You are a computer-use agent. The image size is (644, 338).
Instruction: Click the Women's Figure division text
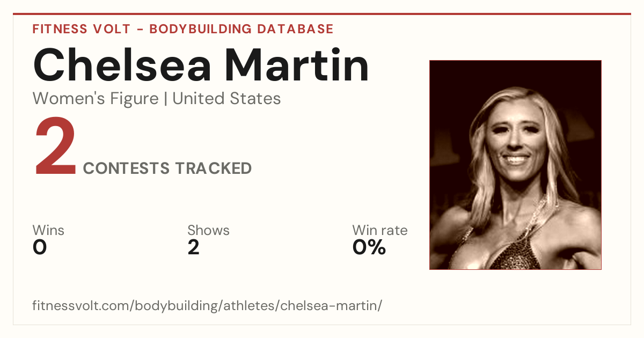pyautogui.click(x=96, y=99)
